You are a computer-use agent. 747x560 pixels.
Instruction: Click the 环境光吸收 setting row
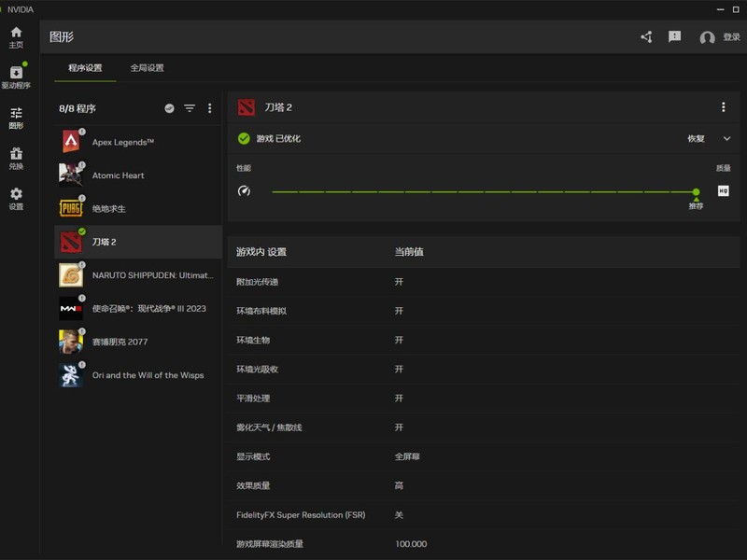coord(484,369)
